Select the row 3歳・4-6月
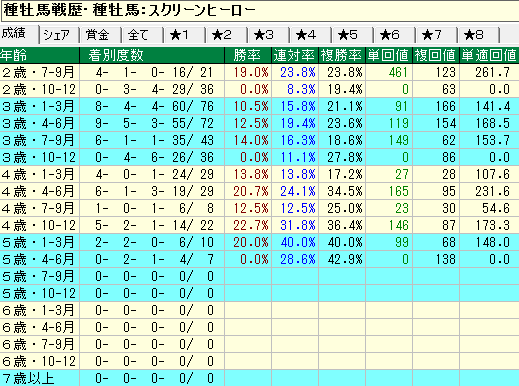 pyautogui.click(x=259, y=123)
